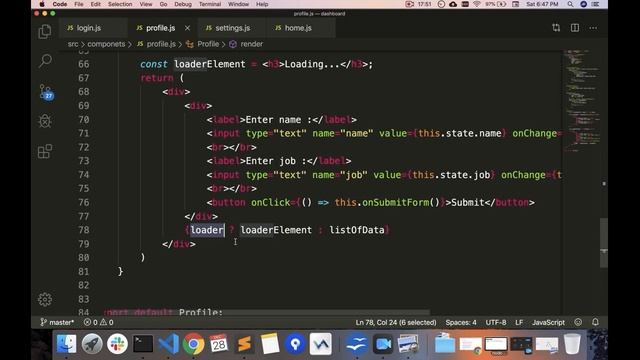Image resolution: width=640 pixels, height=360 pixels.
Task: Click the src breadcrumb
Action: (x=73, y=44)
